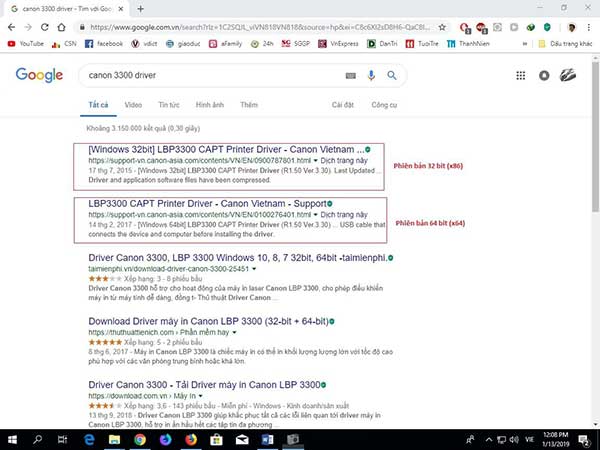The height and width of the screenshot is (450, 600).
Task: Click the Google logo
Action: 39,75
